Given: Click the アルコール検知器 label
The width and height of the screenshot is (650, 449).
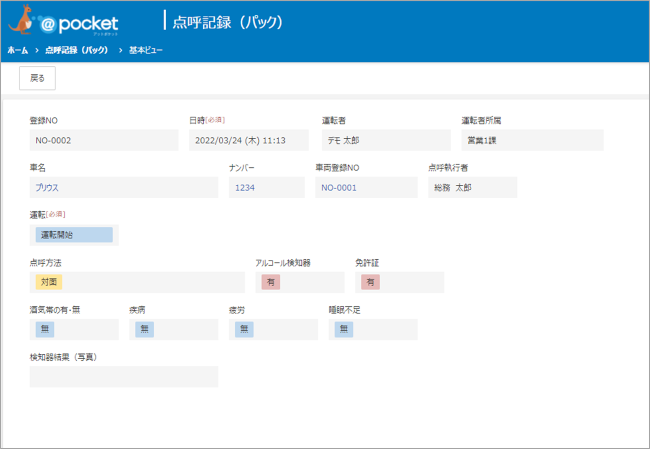Looking at the screenshot, I should tap(283, 263).
